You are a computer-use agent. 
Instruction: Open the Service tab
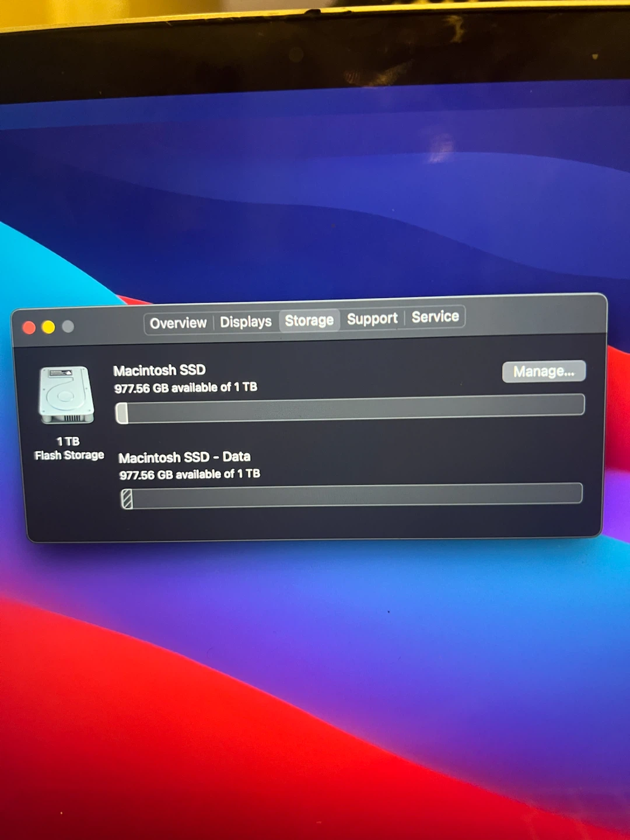[435, 317]
